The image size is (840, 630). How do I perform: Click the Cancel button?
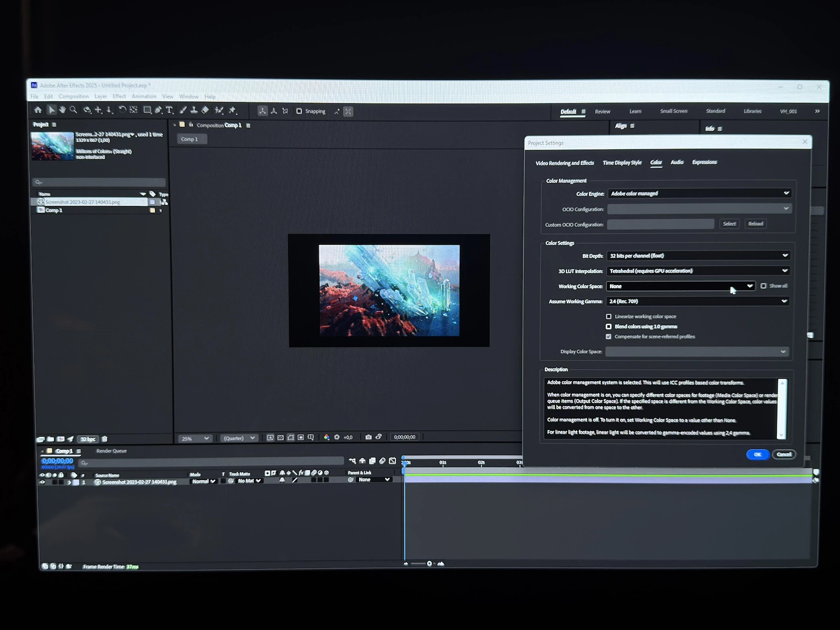click(784, 454)
